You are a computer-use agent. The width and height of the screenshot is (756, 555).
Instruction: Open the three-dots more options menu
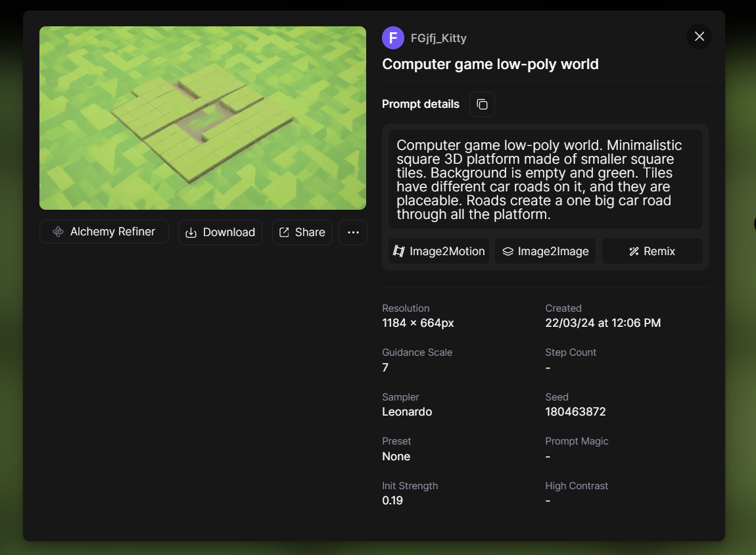tap(353, 232)
